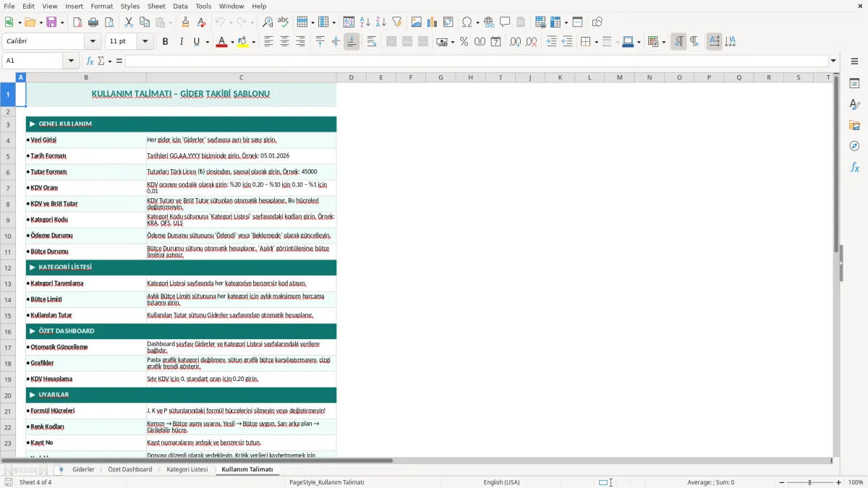This screenshot has width=868, height=488.
Task: Open sidebar Gallery icon
Action: point(854,125)
